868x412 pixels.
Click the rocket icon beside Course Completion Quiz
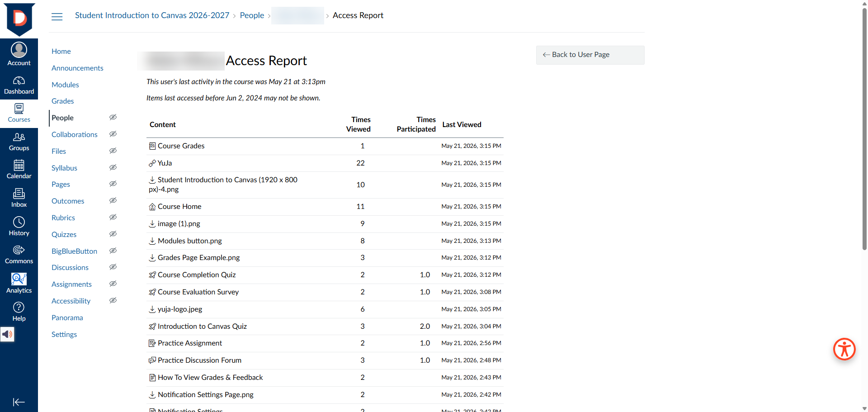coord(152,275)
